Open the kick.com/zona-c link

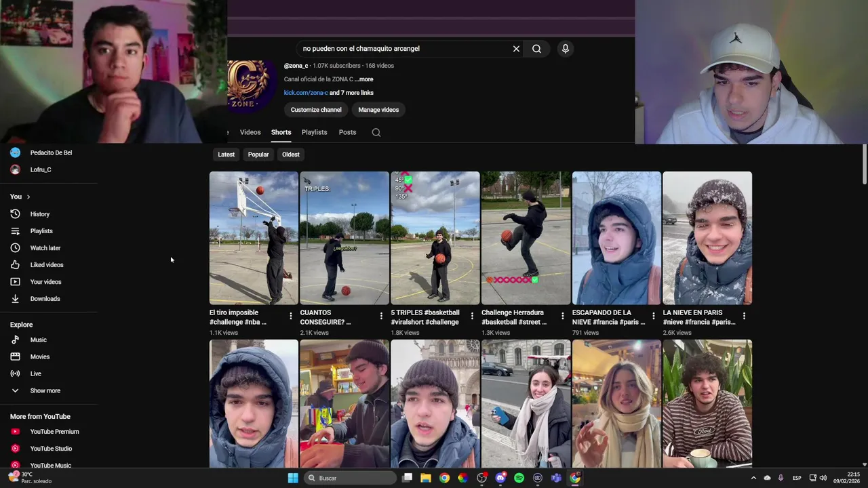pos(306,93)
